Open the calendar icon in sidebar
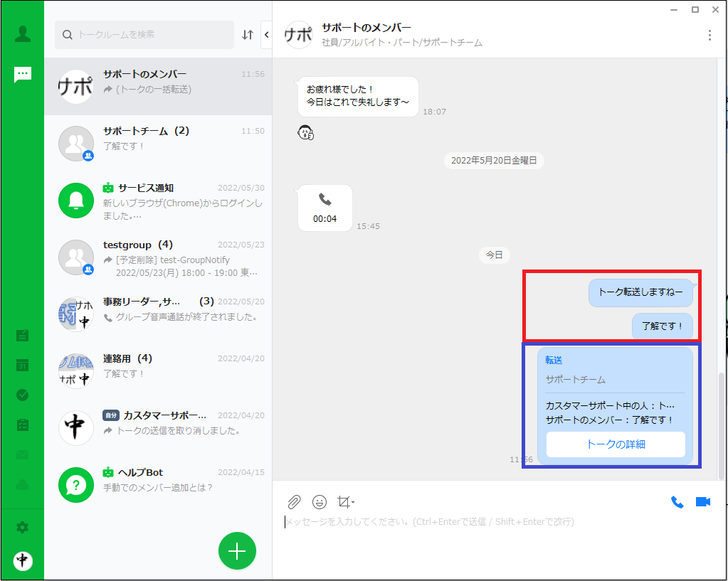The height and width of the screenshot is (581, 728). pos(23,366)
